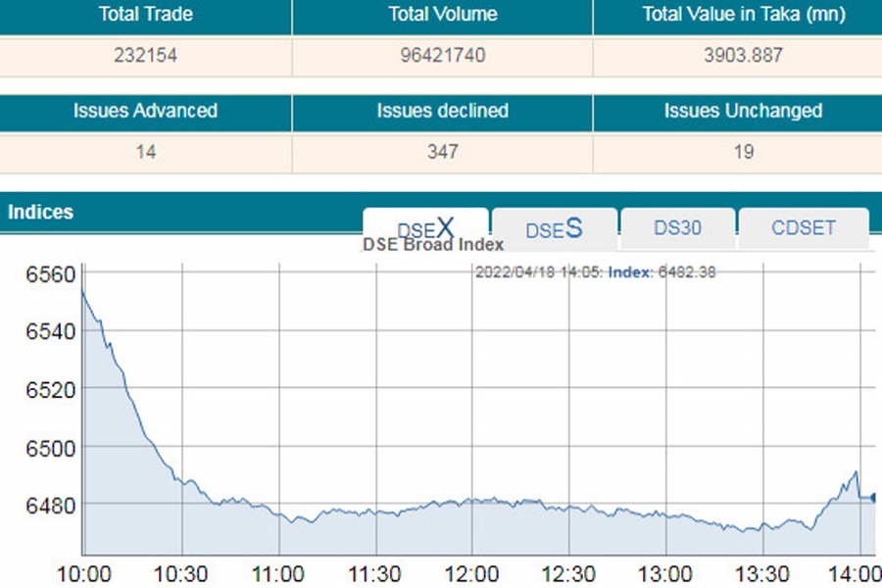
Task: Click the total value figure 3903.887
Action: 744,55
